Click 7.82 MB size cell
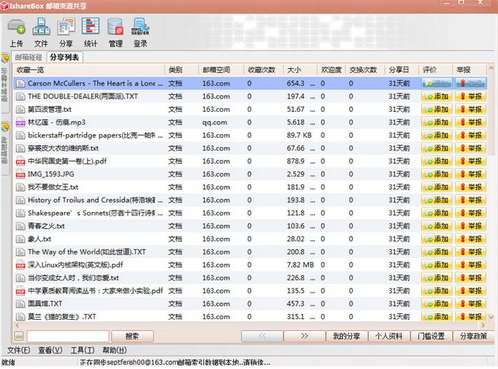Screen dimensions: 498x369 coord(300,265)
